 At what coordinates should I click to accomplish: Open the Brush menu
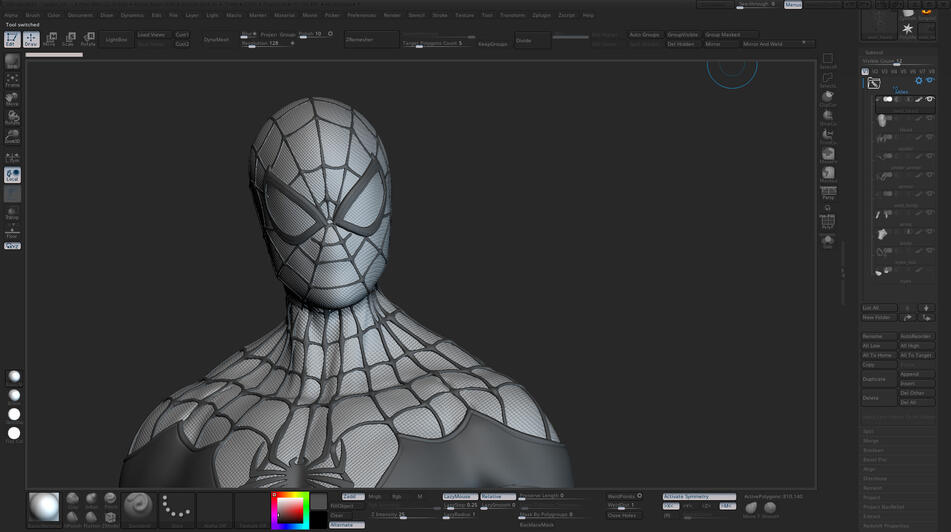[33, 15]
